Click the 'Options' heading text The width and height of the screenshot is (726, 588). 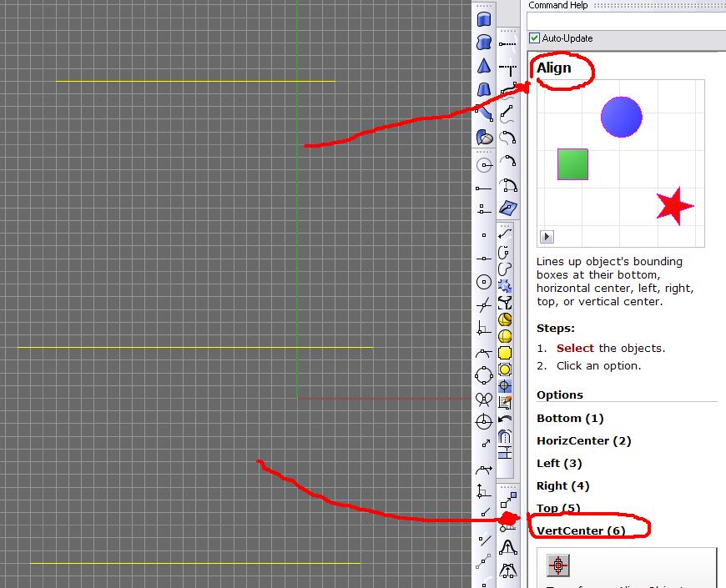(560, 395)
